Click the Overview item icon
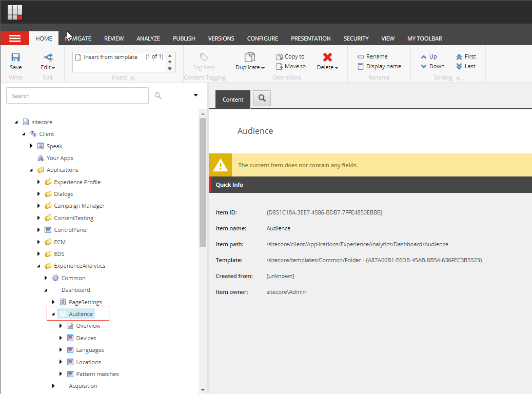 click(x=70, y=326)
